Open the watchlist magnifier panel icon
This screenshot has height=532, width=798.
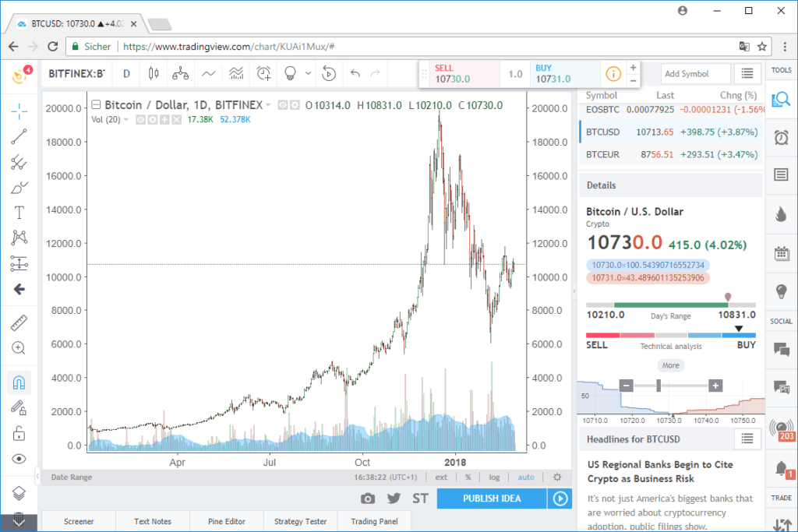pyautogui.click(x=781, y=99)
